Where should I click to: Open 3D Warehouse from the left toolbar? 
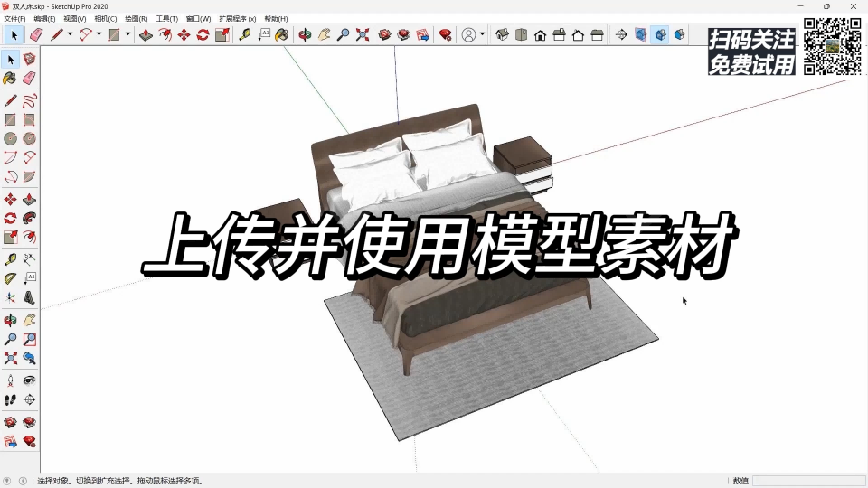[x=10, y=422]
